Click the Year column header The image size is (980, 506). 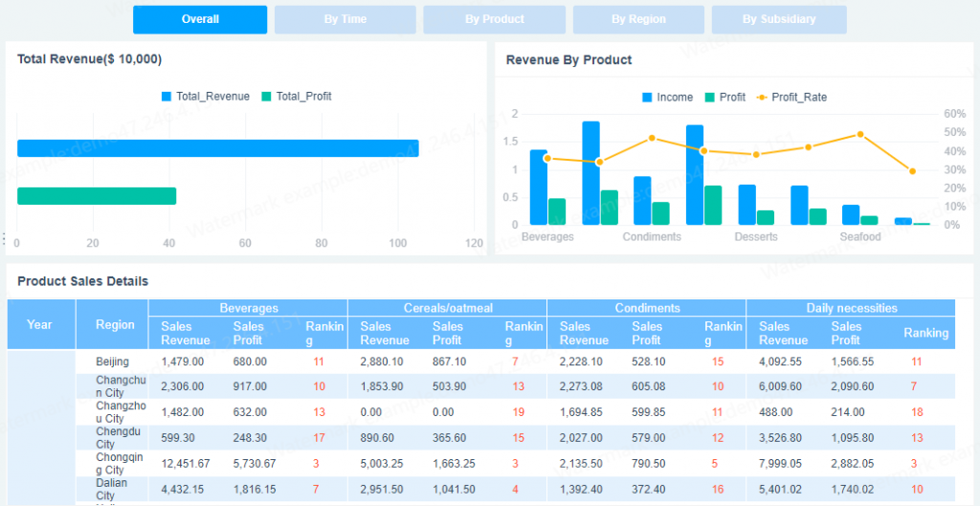[41, 324]
